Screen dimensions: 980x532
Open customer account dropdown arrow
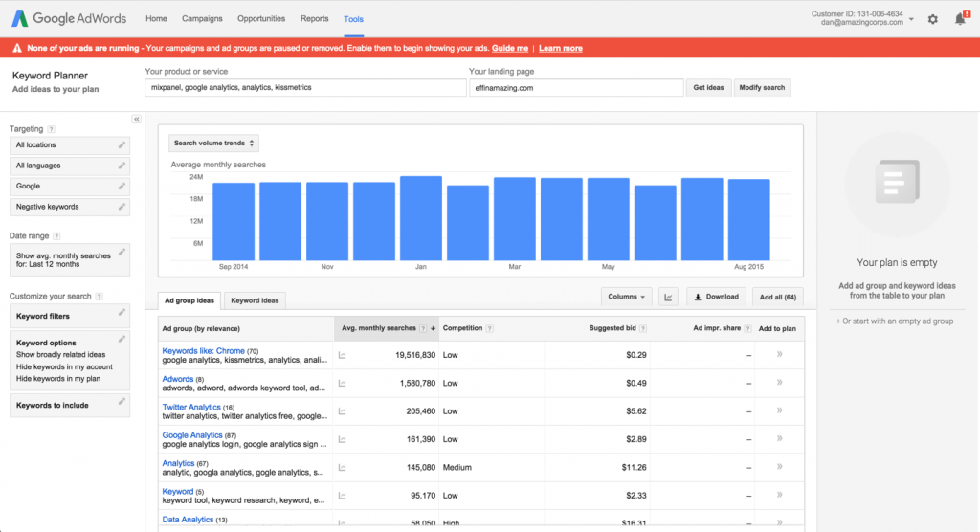[x=911, y=19]
